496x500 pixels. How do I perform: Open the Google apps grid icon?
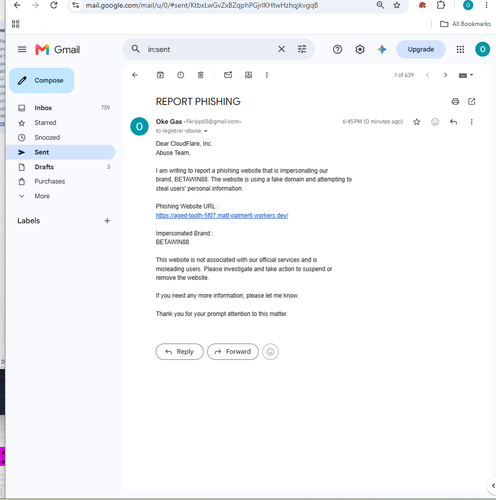coord(460,49)
